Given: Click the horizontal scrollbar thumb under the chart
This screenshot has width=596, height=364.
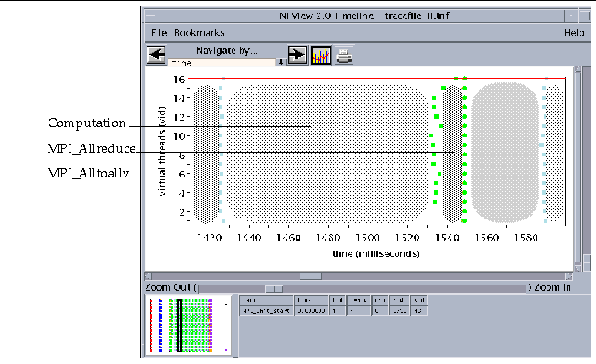Looking at the screenshot, I should click(x=311, y=276).
